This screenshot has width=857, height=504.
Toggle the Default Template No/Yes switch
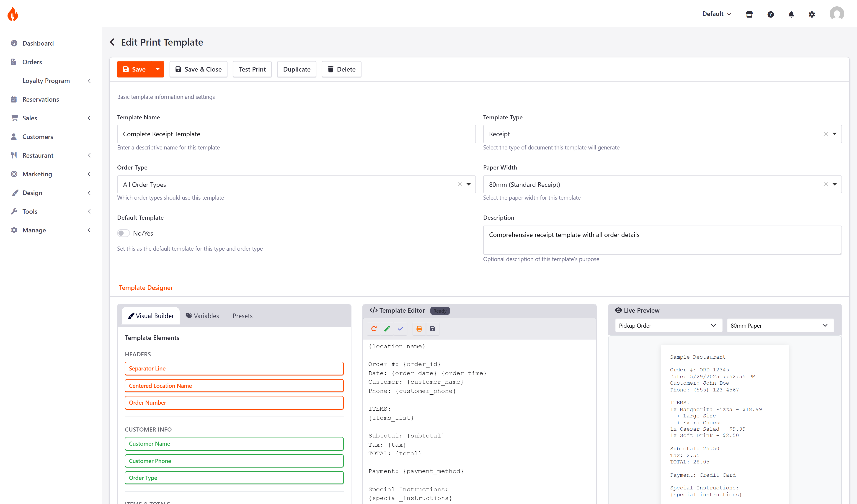(124, 233)
